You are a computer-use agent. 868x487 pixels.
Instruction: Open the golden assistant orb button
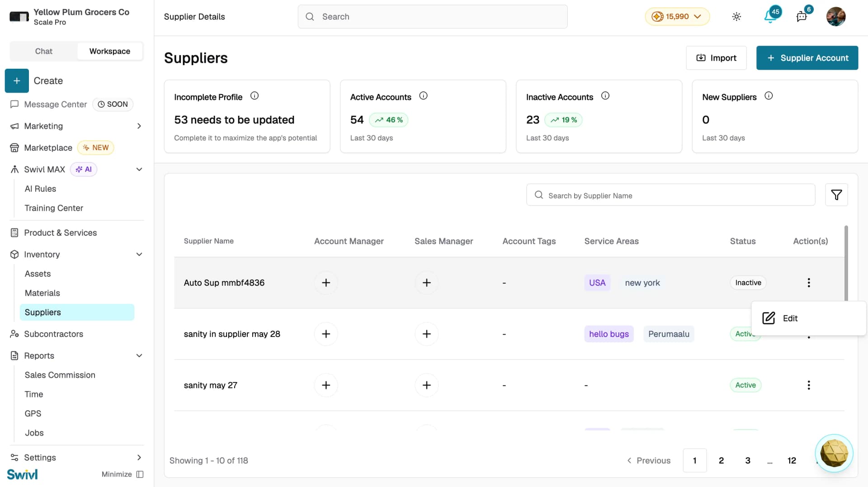click(834, 453)
